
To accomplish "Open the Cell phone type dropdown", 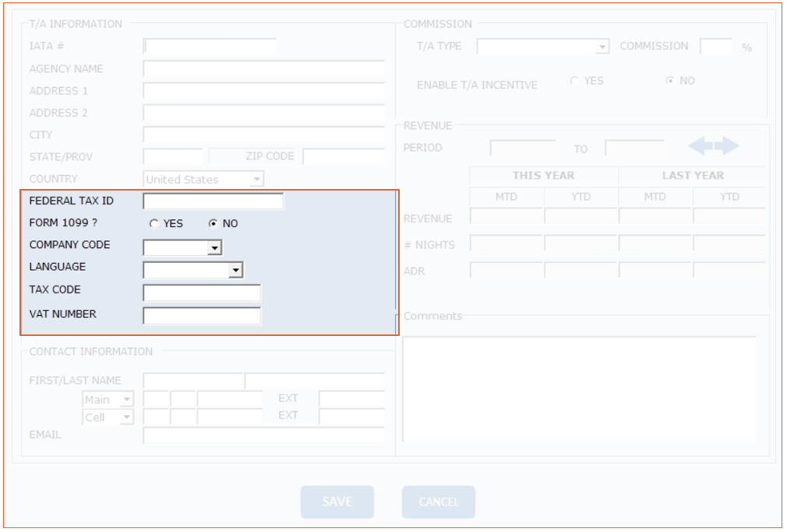I will click(x=126, y=418).
